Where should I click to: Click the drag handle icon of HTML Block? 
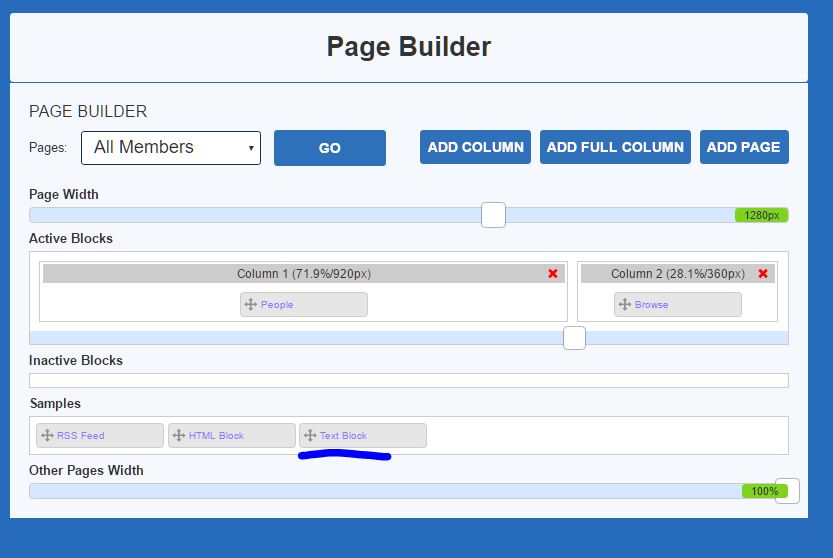(x=179, y=435)
